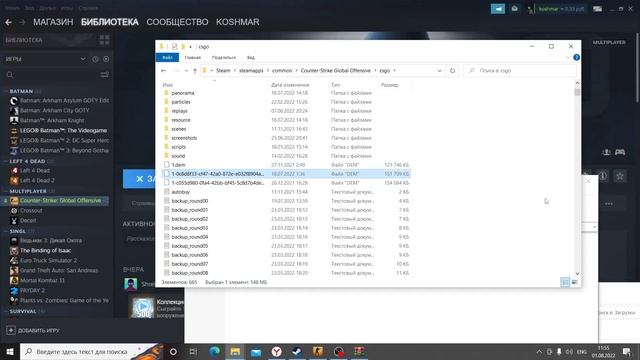Click the Explorer up-one-level arrow
The image size is (640, 360).
(195, 71)
